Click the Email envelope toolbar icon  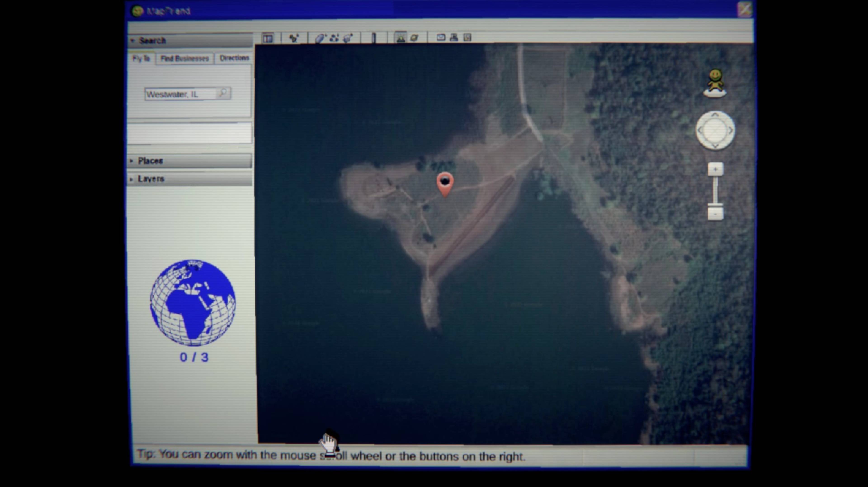tap(441, 37)
